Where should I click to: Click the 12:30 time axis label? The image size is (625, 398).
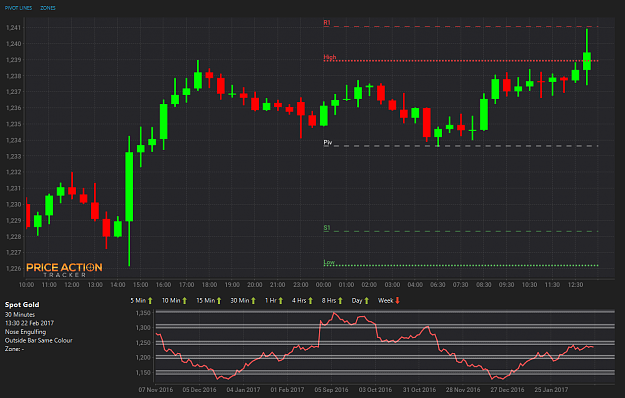click(575, 285)
